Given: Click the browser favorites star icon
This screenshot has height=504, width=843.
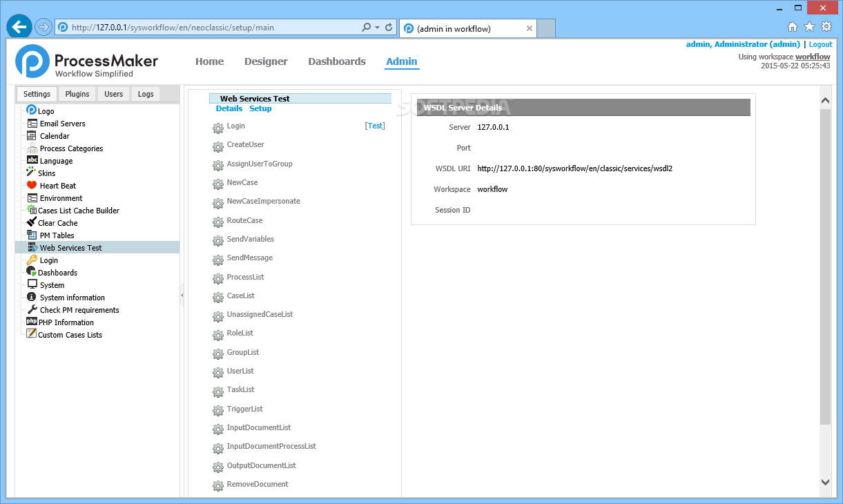Looking at the screenshot, I should tap(809, 27).
